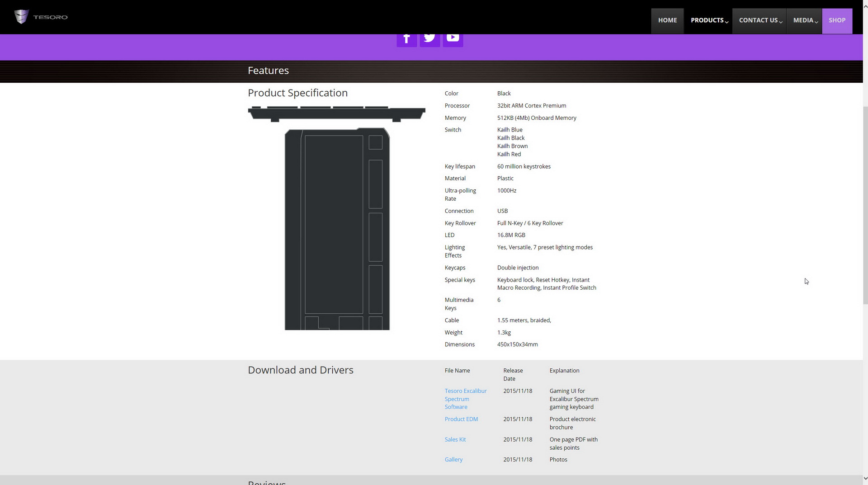
Task: Download Tesoro Excalibur Spectrum Software
Action: (466, 399)
